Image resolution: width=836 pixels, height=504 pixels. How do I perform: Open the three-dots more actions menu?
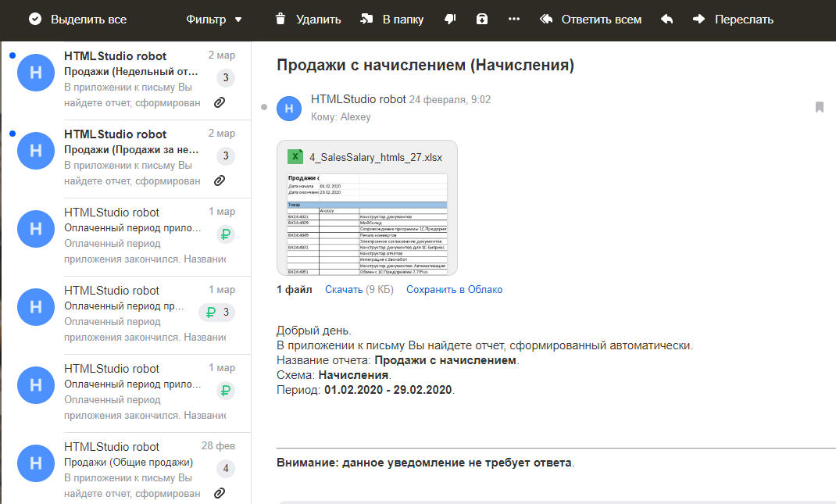[x=513, y=20]
